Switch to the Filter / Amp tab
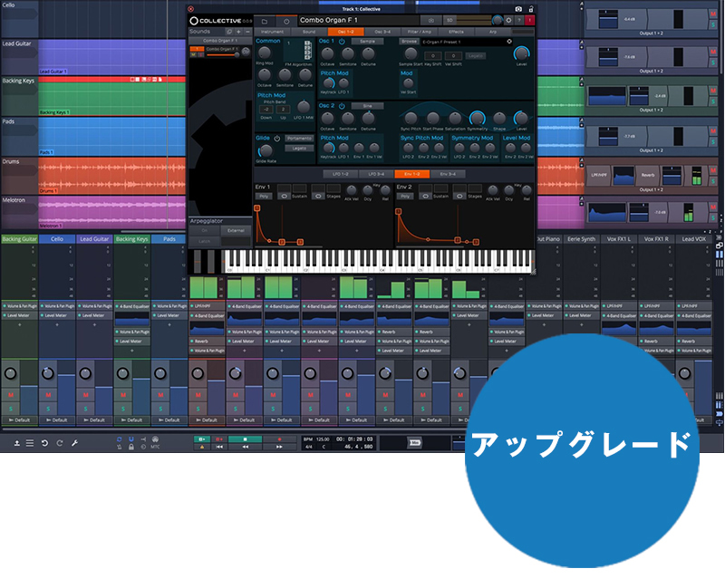725x588 pixels. tap(420, 32)
